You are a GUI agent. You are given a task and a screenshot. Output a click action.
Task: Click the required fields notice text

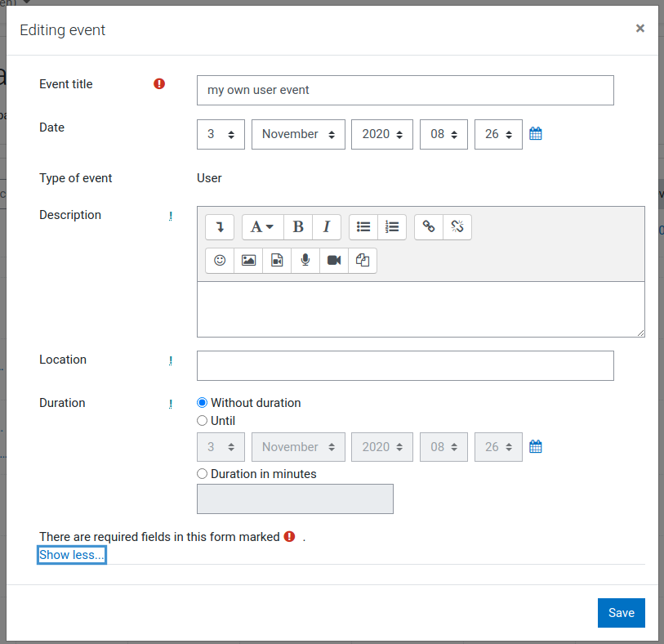(159, 537)
